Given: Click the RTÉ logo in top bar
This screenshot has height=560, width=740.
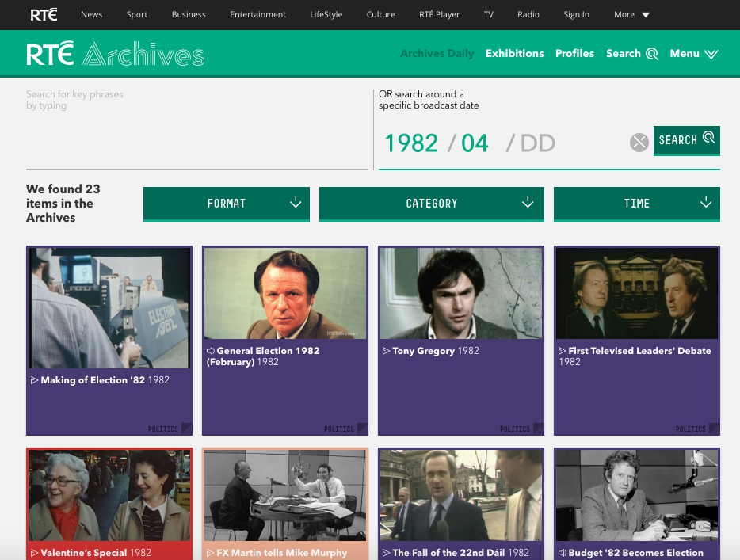Looking at the screenshot, I should coord(44,14).
